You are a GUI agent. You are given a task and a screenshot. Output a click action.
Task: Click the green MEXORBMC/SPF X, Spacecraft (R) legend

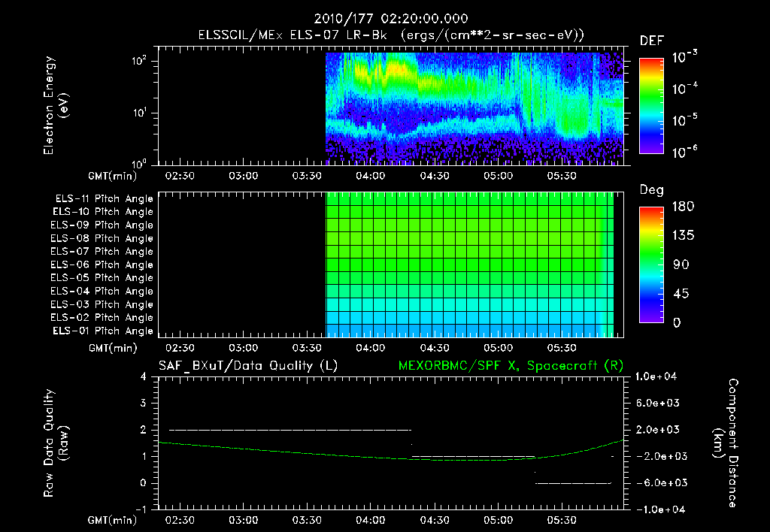click(x=511, y=366)
